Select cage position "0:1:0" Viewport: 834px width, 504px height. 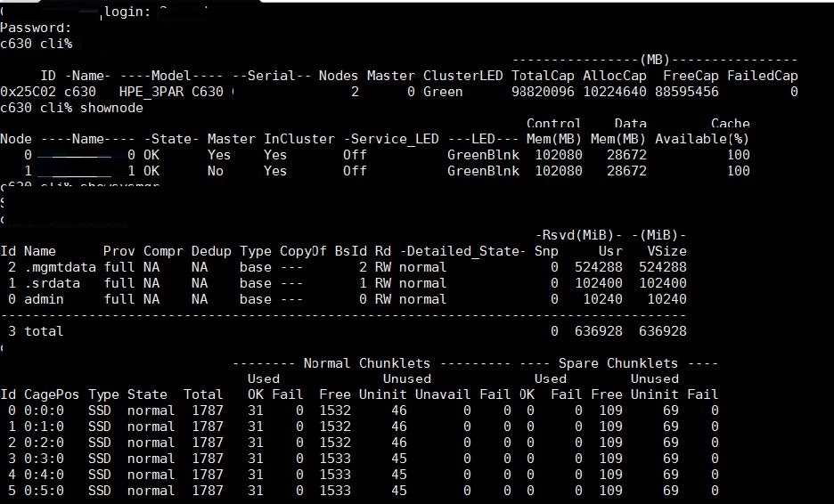click(x=44, y=427)
